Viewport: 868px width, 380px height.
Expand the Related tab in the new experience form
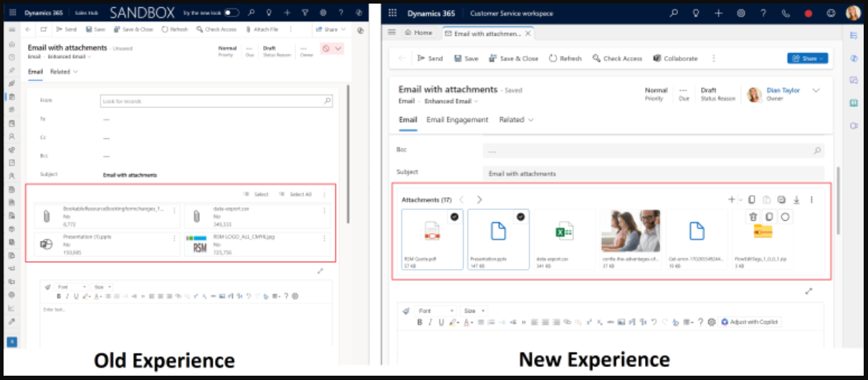coord(517,120)
